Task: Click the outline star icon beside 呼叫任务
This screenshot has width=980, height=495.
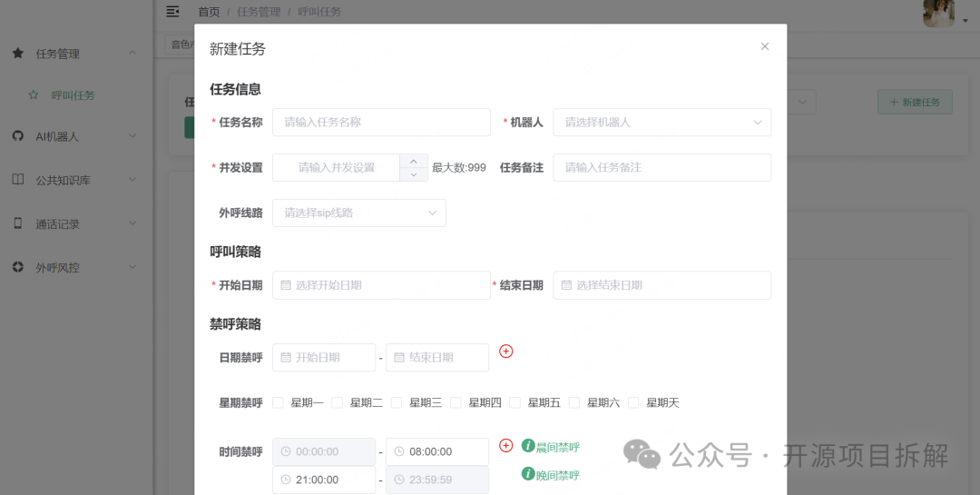Action: pos(34,95)
